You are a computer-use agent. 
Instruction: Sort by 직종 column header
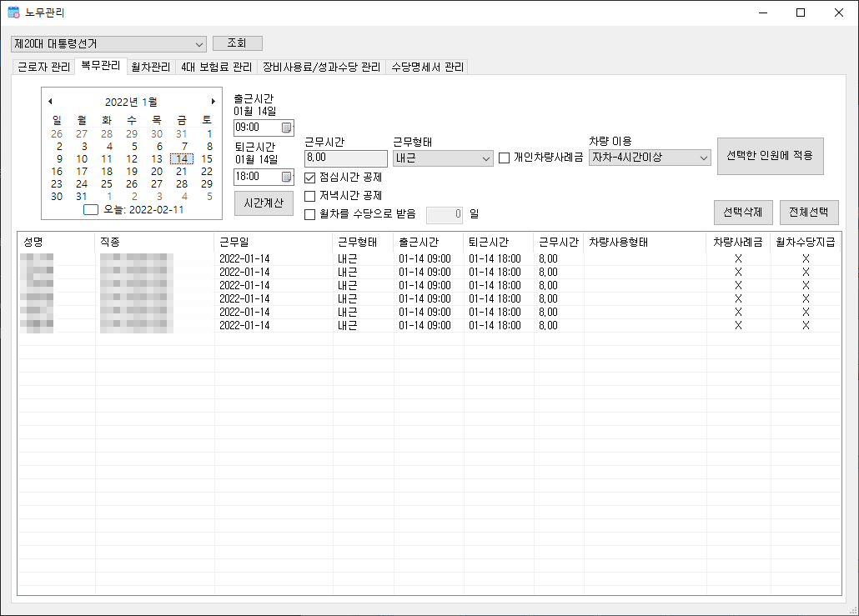pyautogui.click(x=155, y=242)
